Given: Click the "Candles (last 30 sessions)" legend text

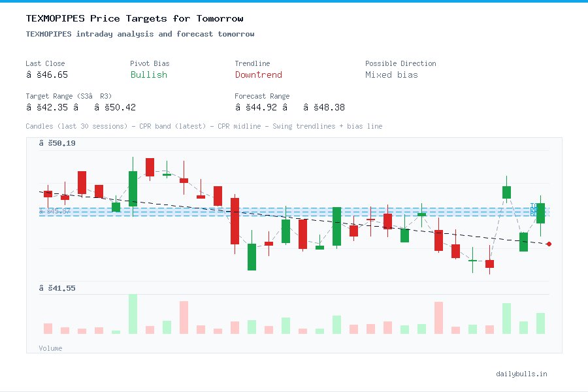Looking at the screenshot, I should point(76,126).
